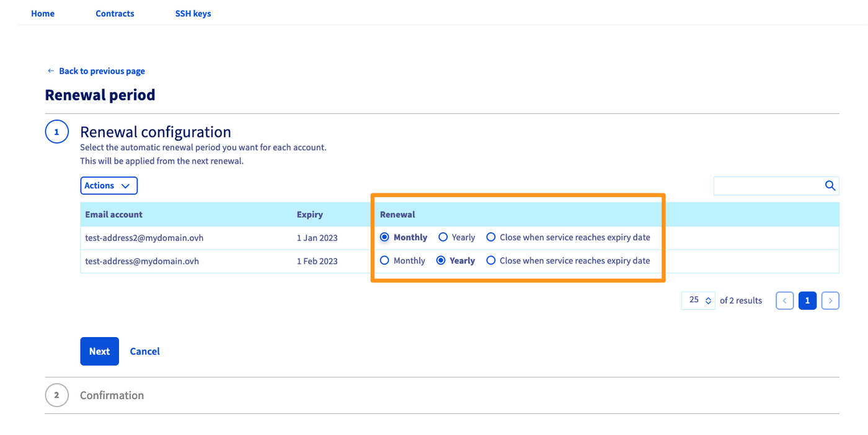Click the Cancel link

pyautogui.click(x=144, y=351)
